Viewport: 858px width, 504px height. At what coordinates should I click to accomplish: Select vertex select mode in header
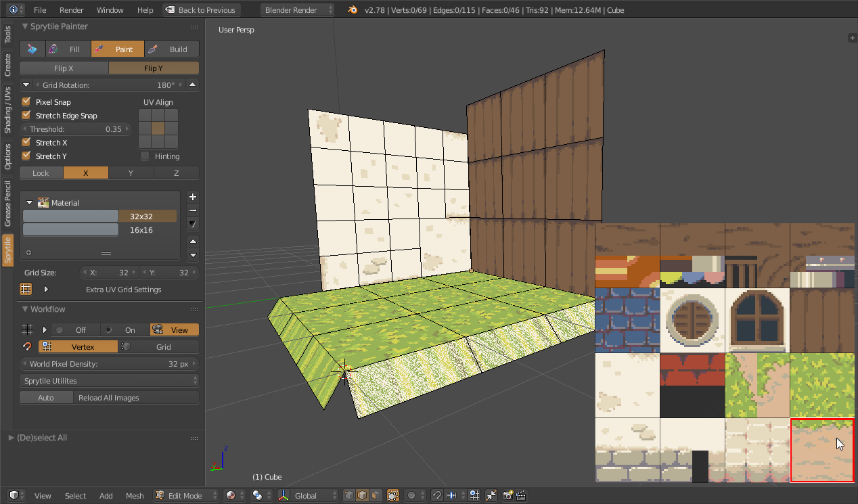(350, 495)
